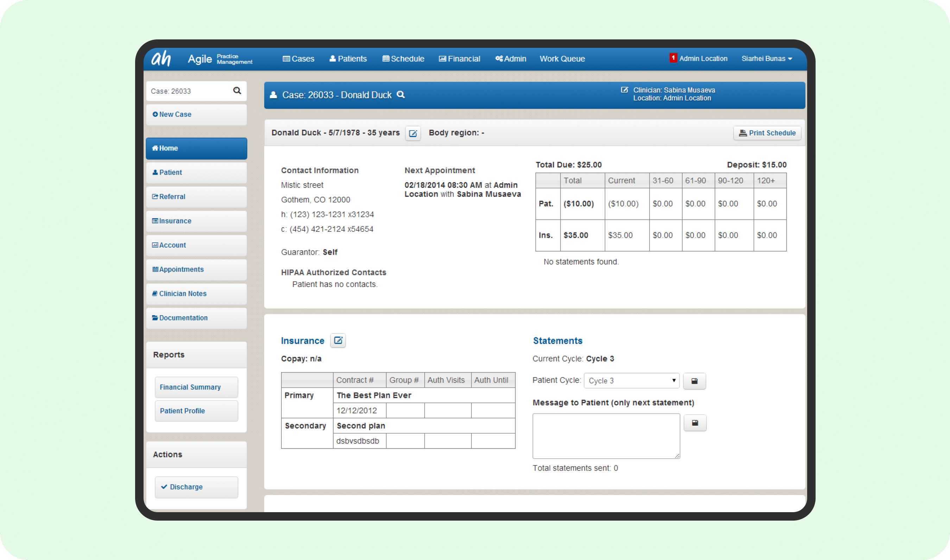Click the Auth Visits column header
The image size is (950, 560).
pyautogui.click(x=448, y=380)
